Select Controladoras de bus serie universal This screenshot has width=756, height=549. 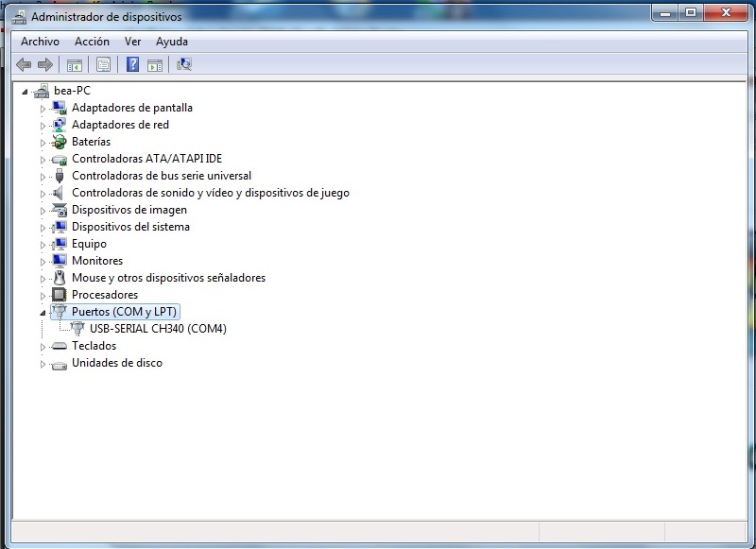[162, 176]
